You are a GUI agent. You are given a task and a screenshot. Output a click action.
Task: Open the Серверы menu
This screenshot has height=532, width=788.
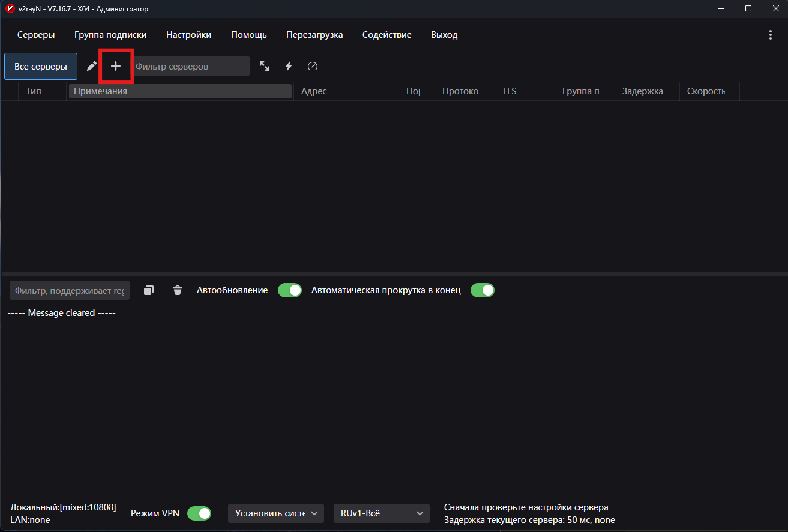tap(36, 35)
